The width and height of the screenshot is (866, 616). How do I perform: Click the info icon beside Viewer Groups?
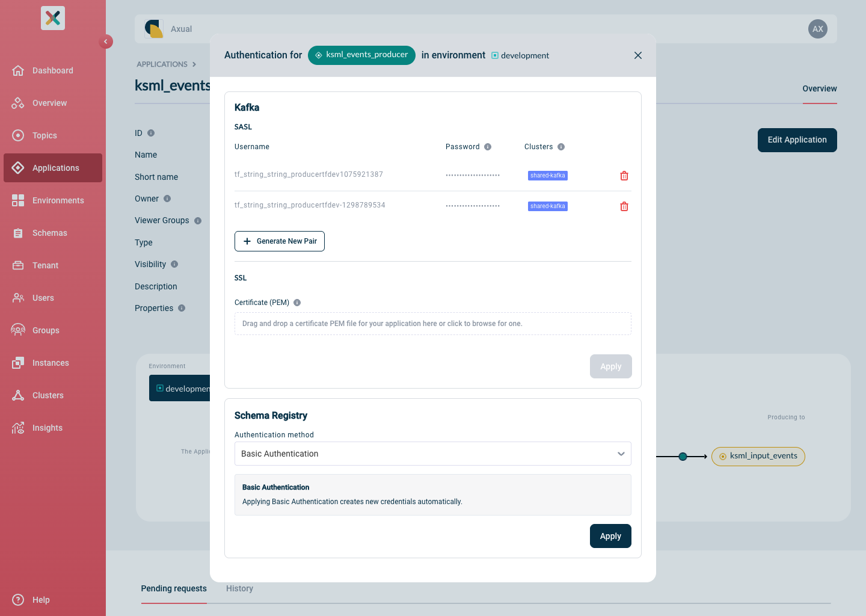coord(198,221)
